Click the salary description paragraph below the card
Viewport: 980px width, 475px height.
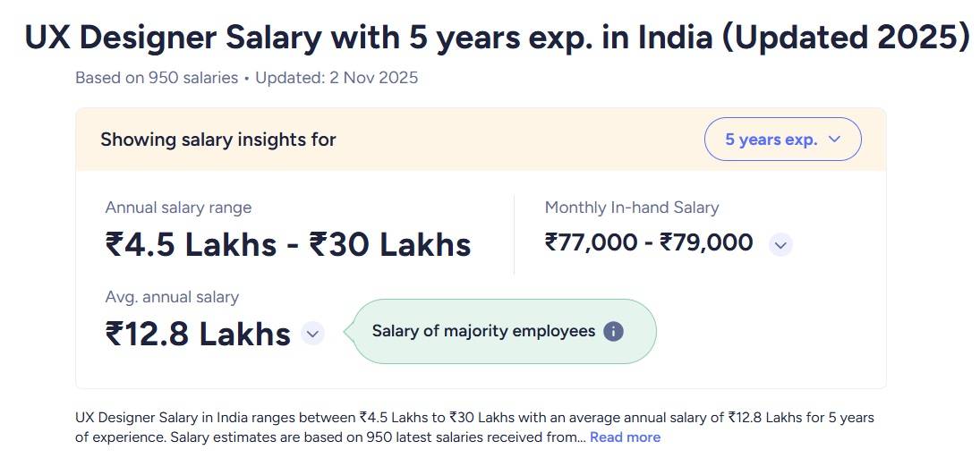[474, 428]
